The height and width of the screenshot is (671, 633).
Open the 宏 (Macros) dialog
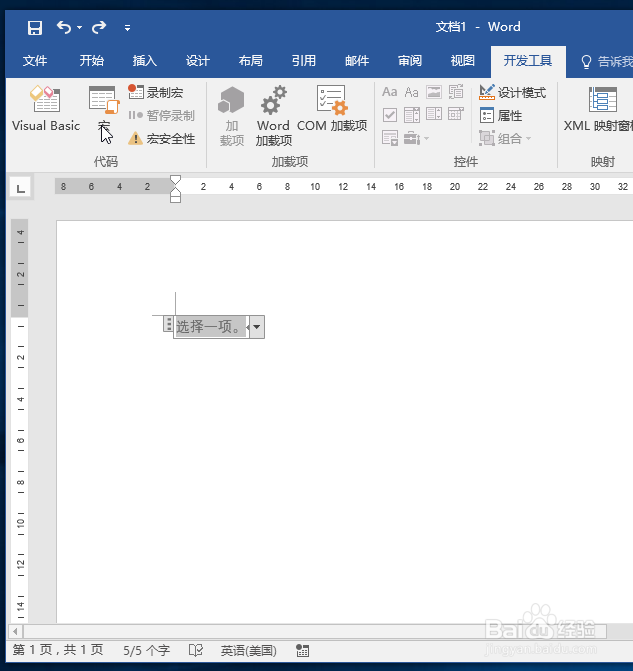coord(104,109)
